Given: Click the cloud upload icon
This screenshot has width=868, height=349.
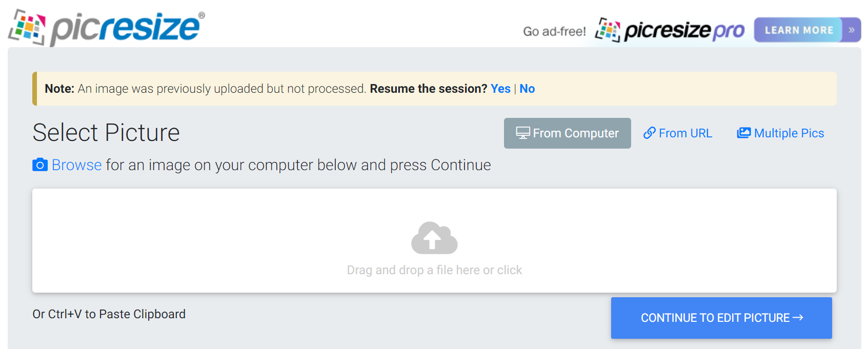Looking at the screenshot, I should 434,238.
